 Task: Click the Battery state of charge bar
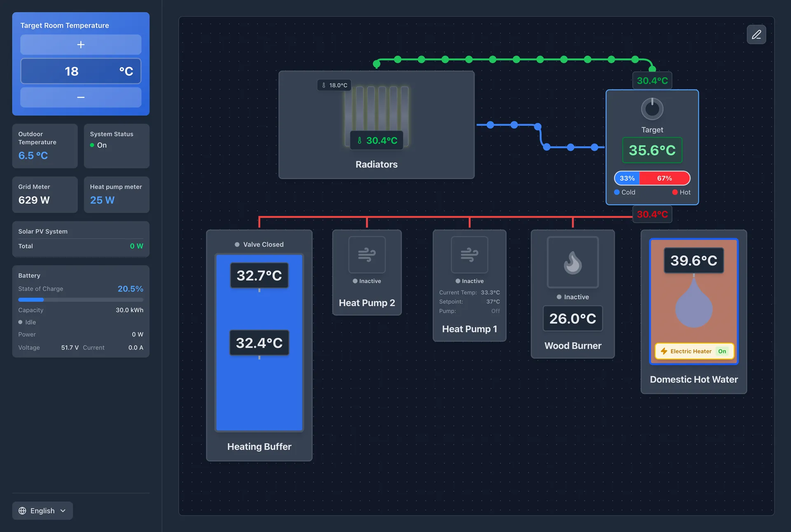pos(81,300)
